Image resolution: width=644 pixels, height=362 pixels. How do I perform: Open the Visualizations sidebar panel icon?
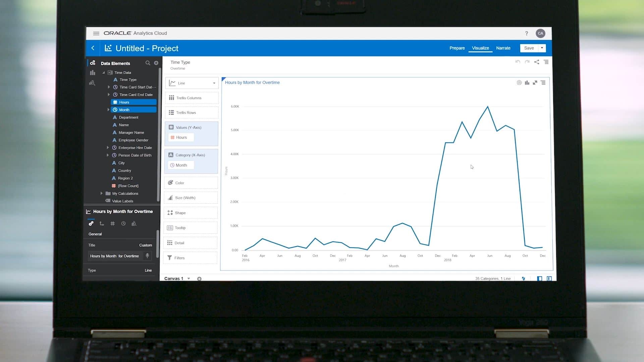point(93,73)
